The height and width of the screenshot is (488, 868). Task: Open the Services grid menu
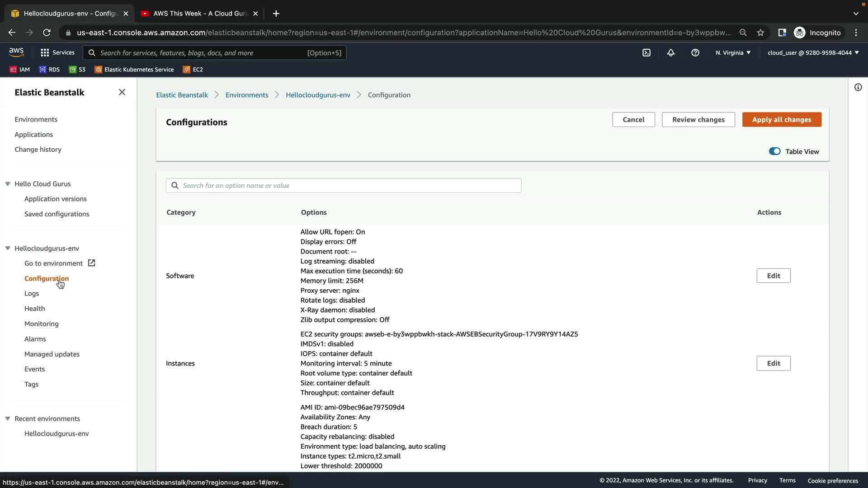(x=57, y=53)
